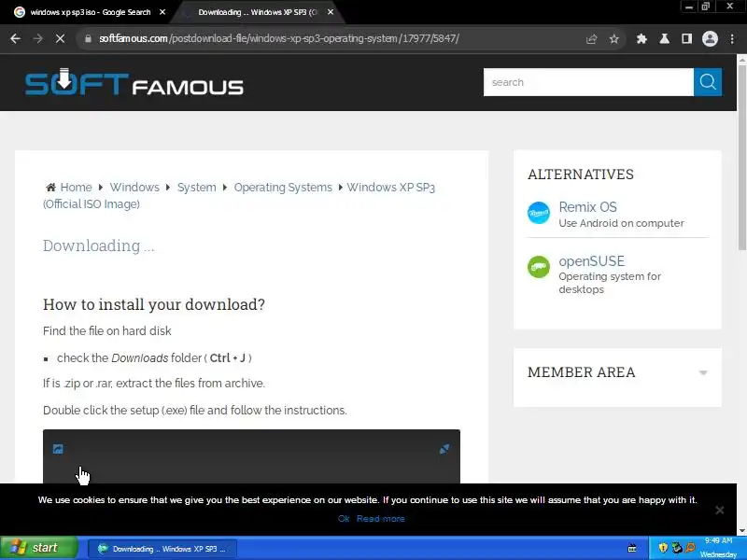The height and width of the screenshot is (560, 747).
Task: Click 'Operating system for desktops' description
Action: tap(610, 283)
